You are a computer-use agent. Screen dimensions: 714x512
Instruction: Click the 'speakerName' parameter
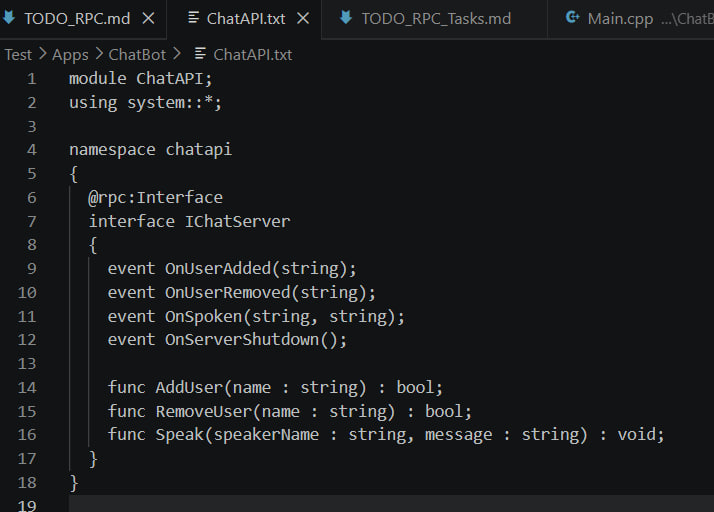pyautogui.click(x=266, y=435)
